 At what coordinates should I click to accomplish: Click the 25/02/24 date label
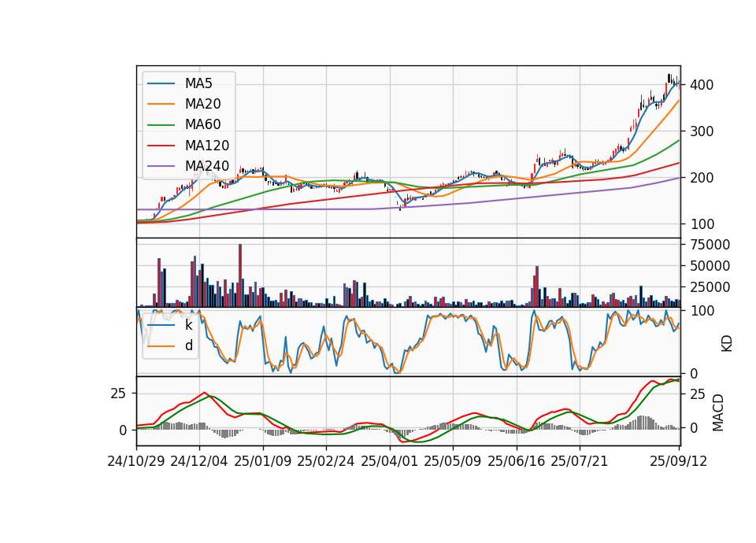click(326, 462)
